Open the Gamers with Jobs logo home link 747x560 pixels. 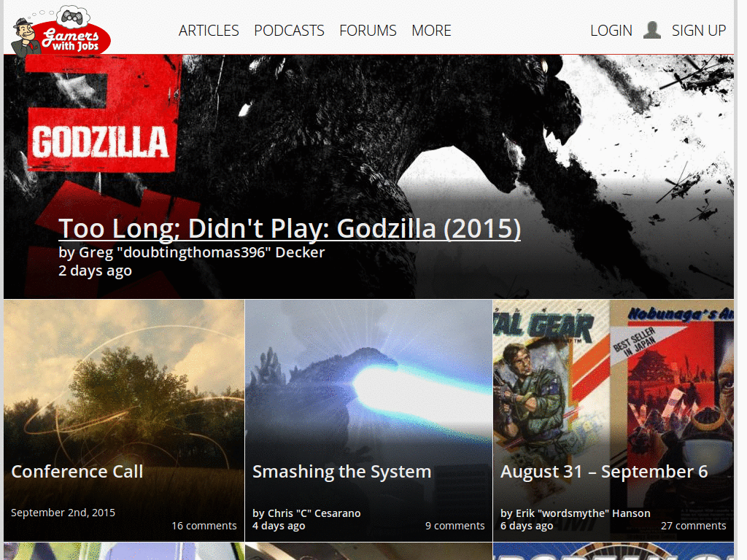[x=61, y=32]
